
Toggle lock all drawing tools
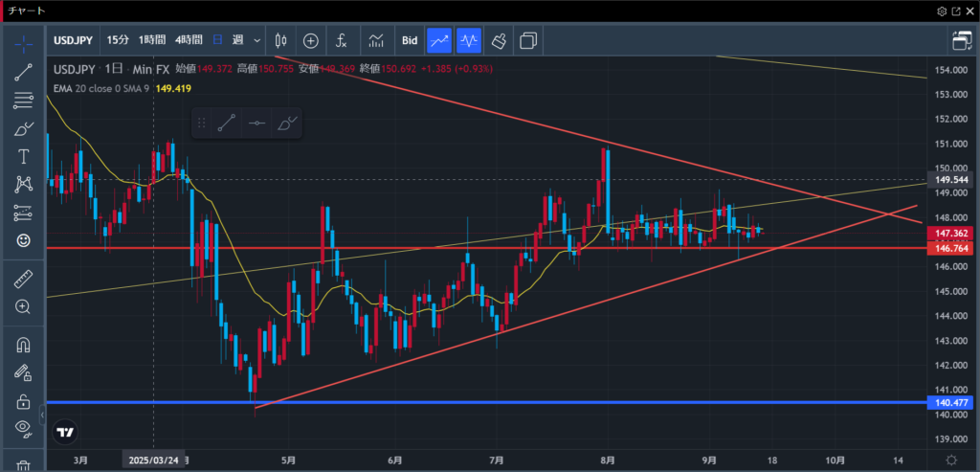(x=23, y=401)
